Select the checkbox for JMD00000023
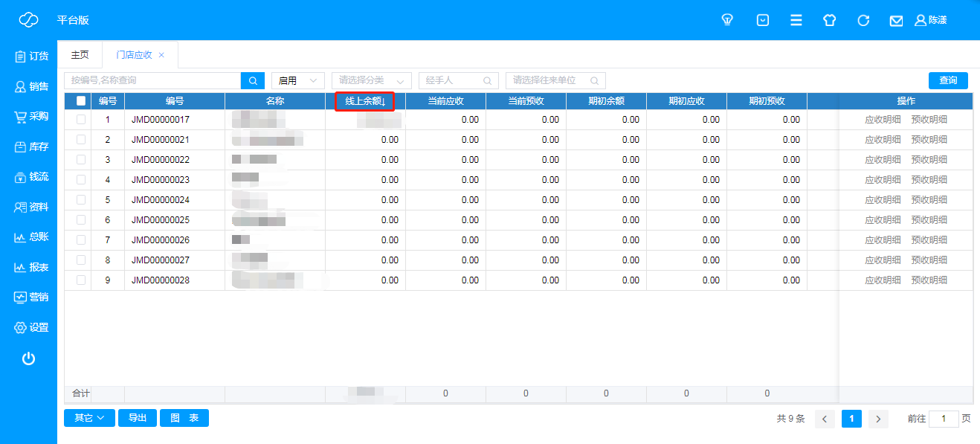The image size is (980, 444). pyautogui.click(x=81, y=180)
